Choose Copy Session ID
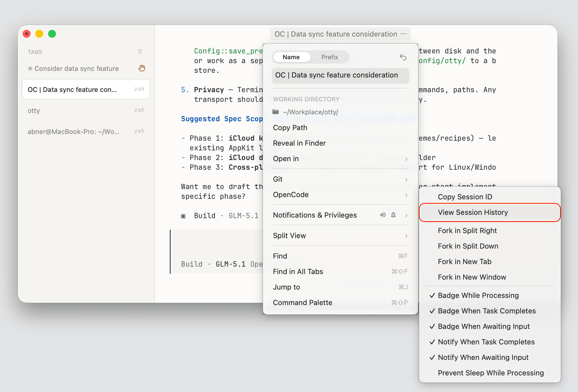The height and width of the screenshot is (392, 578). [490, 197]
